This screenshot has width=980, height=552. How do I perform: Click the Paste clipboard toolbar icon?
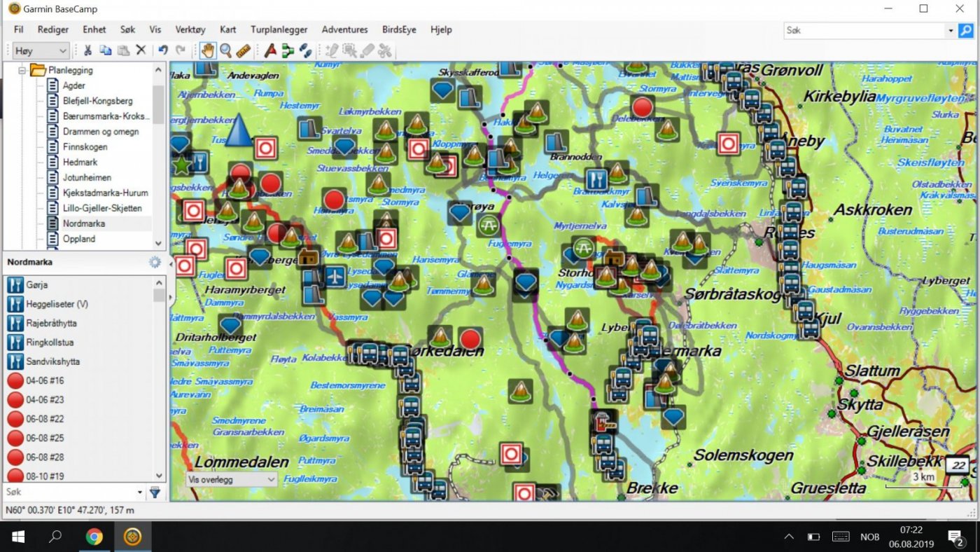(x=123, y=50)
